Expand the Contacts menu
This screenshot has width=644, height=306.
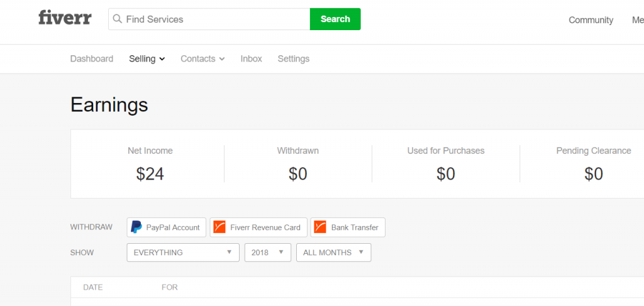pos(203,58)
